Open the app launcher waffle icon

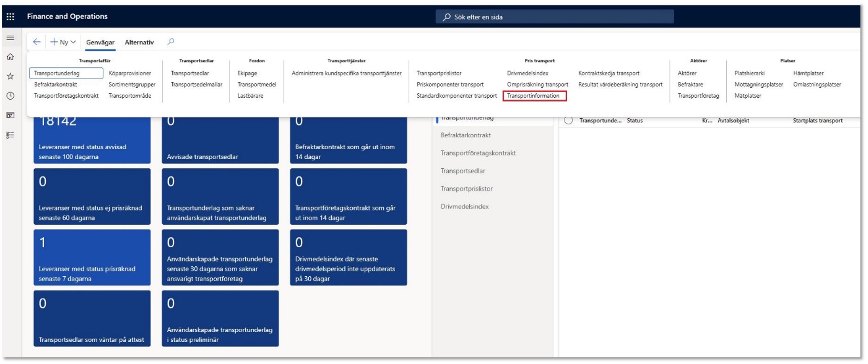pyautogui.click(x=10, y=16)
